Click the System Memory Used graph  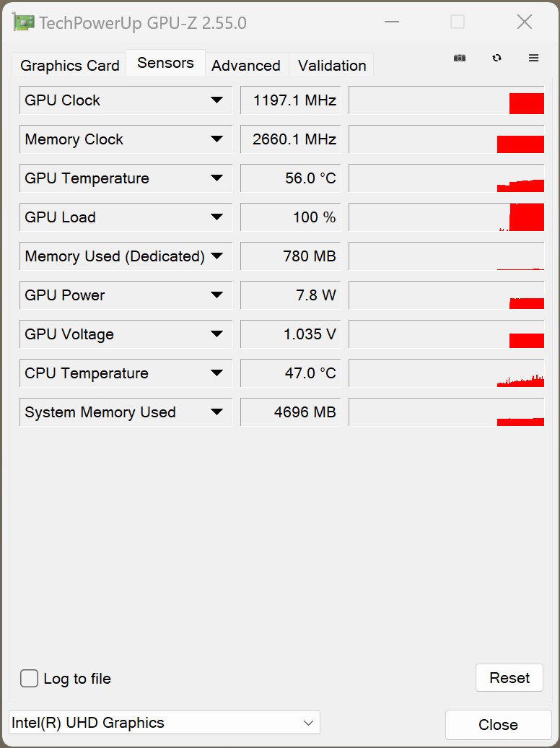coord(446,412)
